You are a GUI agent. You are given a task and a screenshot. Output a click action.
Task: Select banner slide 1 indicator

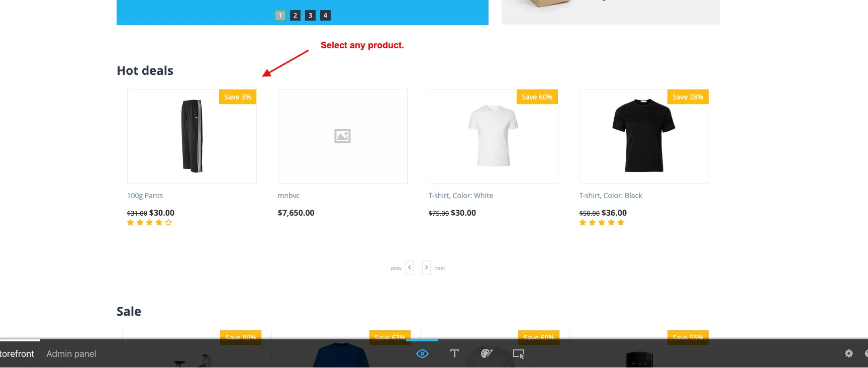click(x=280, y=16)
